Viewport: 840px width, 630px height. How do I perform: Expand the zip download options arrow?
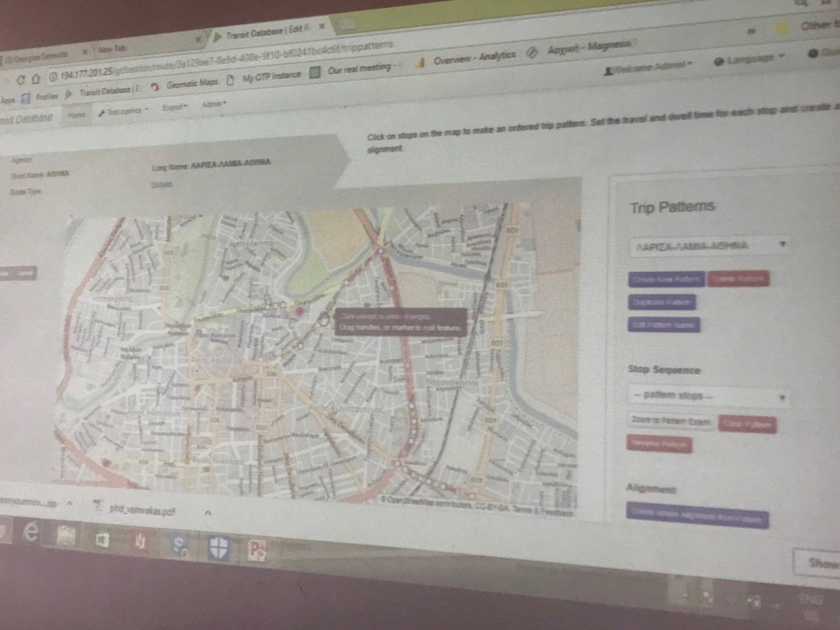click(69, 503)
